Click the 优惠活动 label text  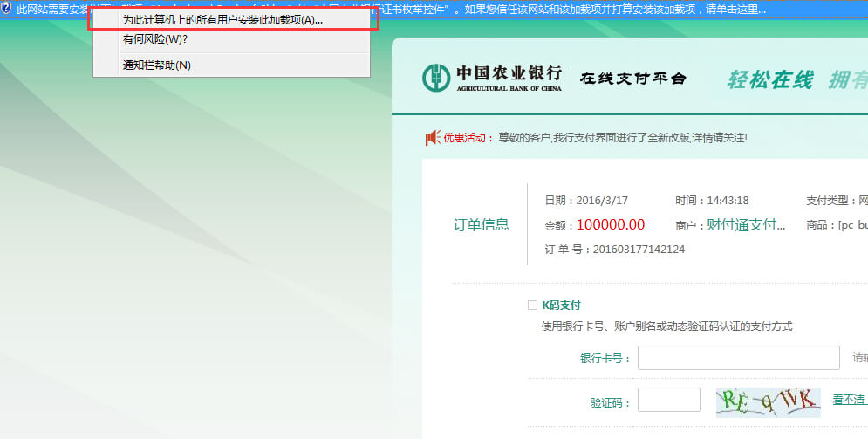(x=468, y=138)
